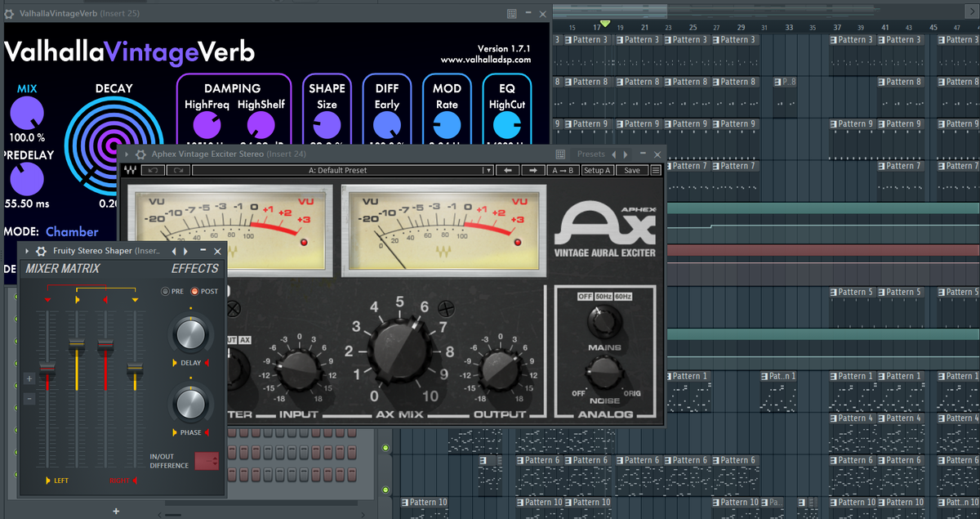Click the minus button beside Stereo Shaper faders
The height and width of the screenshot is (519, 980).
29,399
